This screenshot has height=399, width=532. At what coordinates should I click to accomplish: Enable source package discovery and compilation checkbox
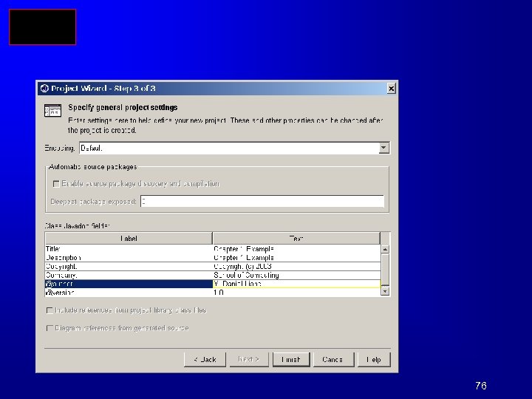coord(56,184)
